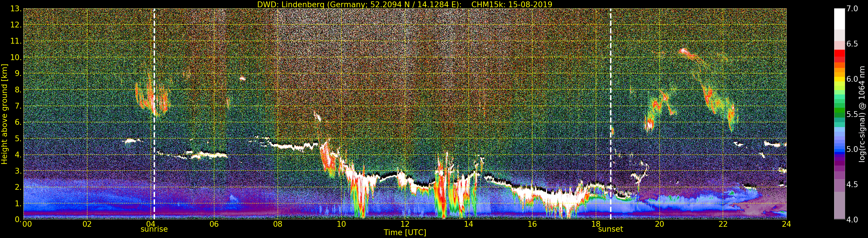This screenshot has height=238, width=868.
Task: Click the y-axis height label '0.'
Action: (x=18, y=220)
